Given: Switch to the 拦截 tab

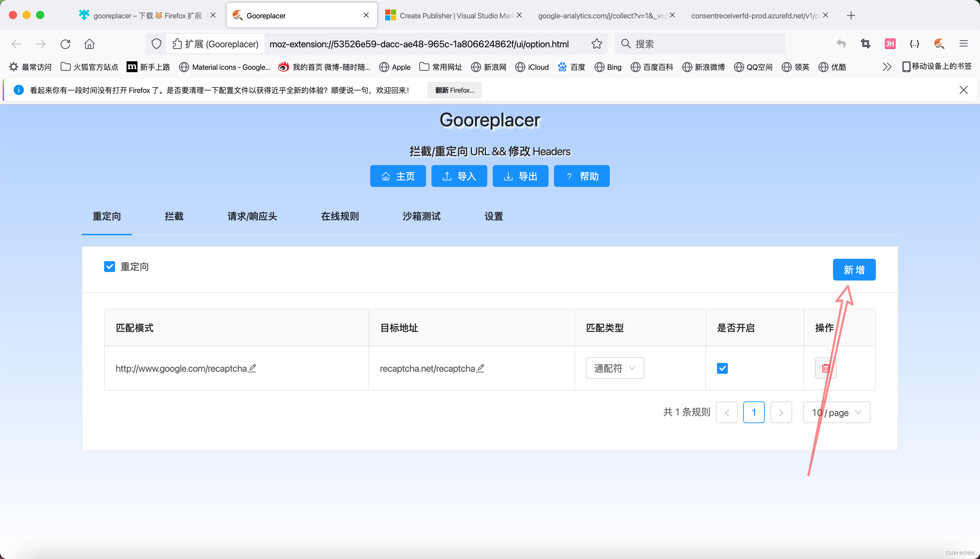Looking at the screenshot, I should click(174, 216).
